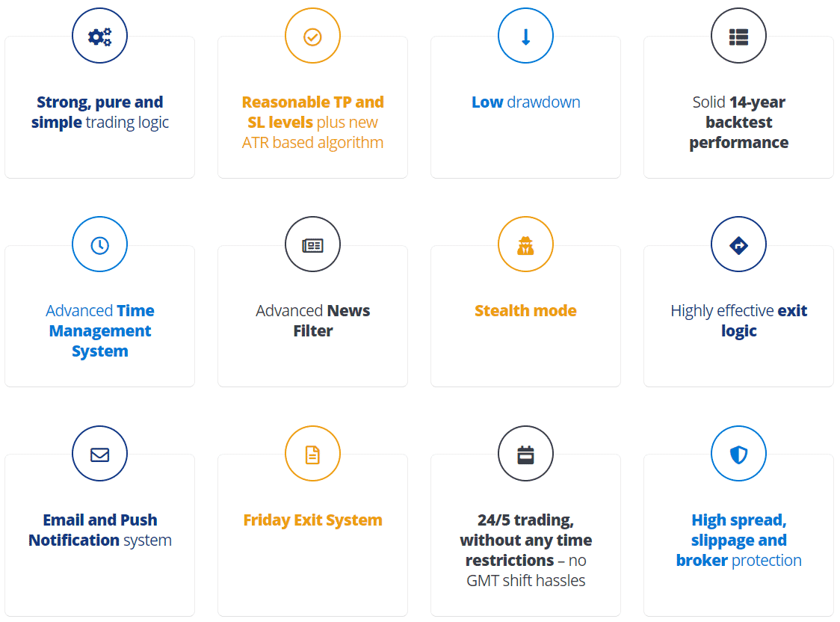The width and height of the screenshot is (840, 622).
Task: Click the spy Stealth mode icon
Action: [525, 244]
